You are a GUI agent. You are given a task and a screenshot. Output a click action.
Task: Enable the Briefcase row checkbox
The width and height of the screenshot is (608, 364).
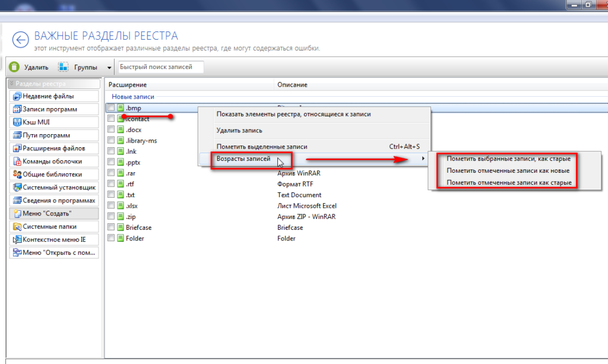(x=111, y=227)
